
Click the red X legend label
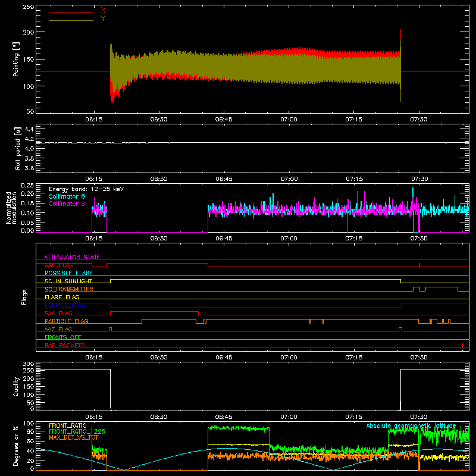(103, 11)
